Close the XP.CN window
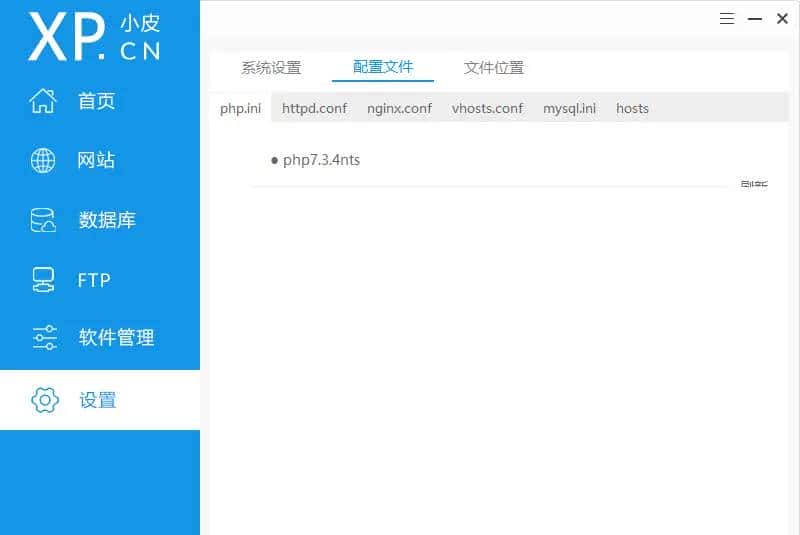The width and height of the screenshot is (800, 535). click(782, 19)
